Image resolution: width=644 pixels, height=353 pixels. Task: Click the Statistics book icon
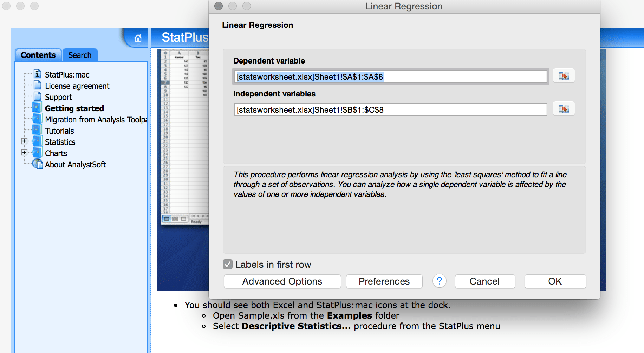coord(37,141)
